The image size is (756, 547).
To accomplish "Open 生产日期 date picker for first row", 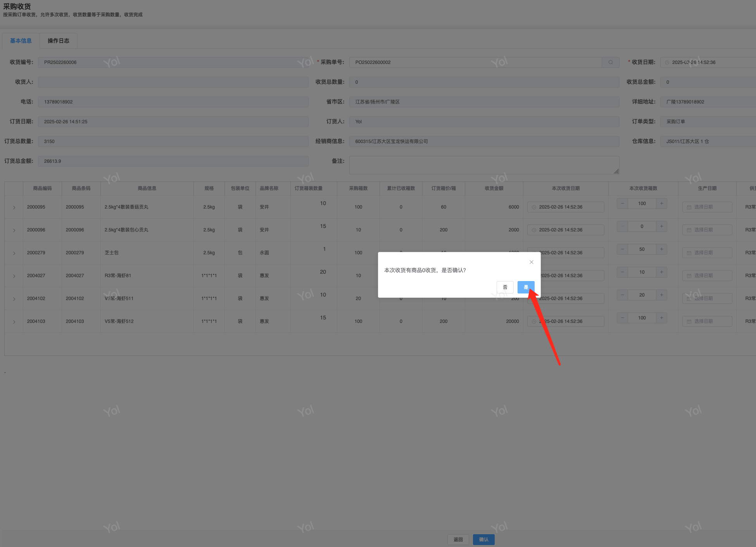I will pos(707,207).
